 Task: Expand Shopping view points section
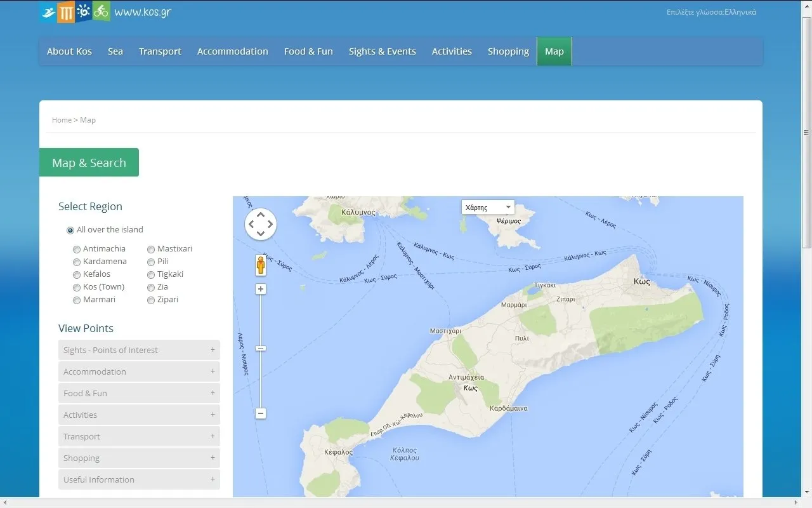coord(139,458)
